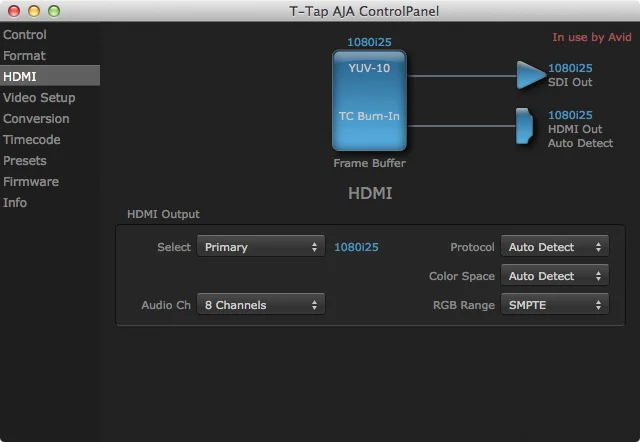Close the window with red button
Viewport: 640px width, 442px height.
(x=14, y=11)
